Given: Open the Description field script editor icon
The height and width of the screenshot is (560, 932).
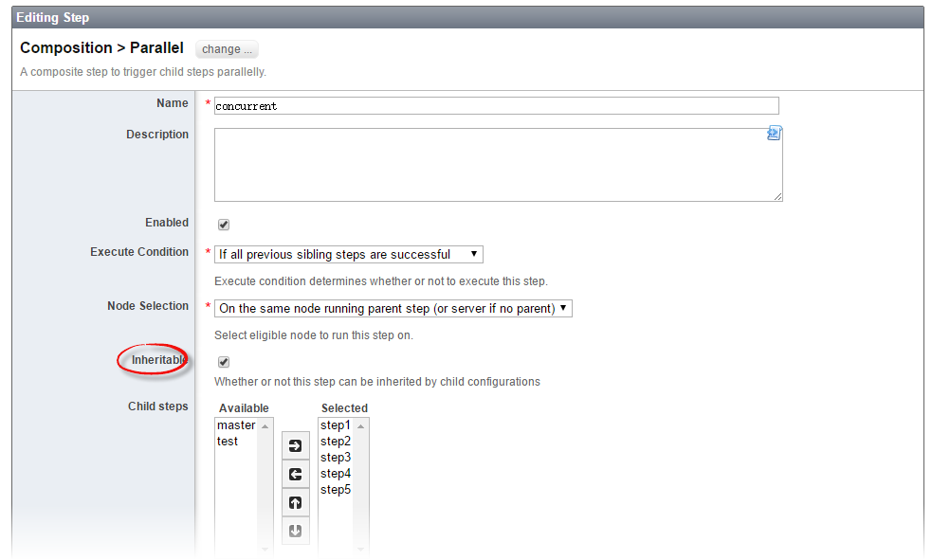Looking at the screenshot, I should [x=774, y=133].
